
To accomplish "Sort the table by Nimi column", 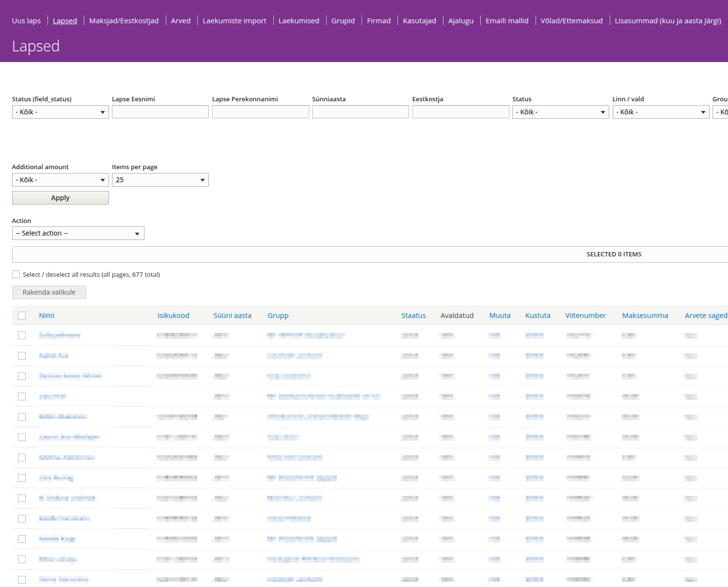I will click(47, 316).
